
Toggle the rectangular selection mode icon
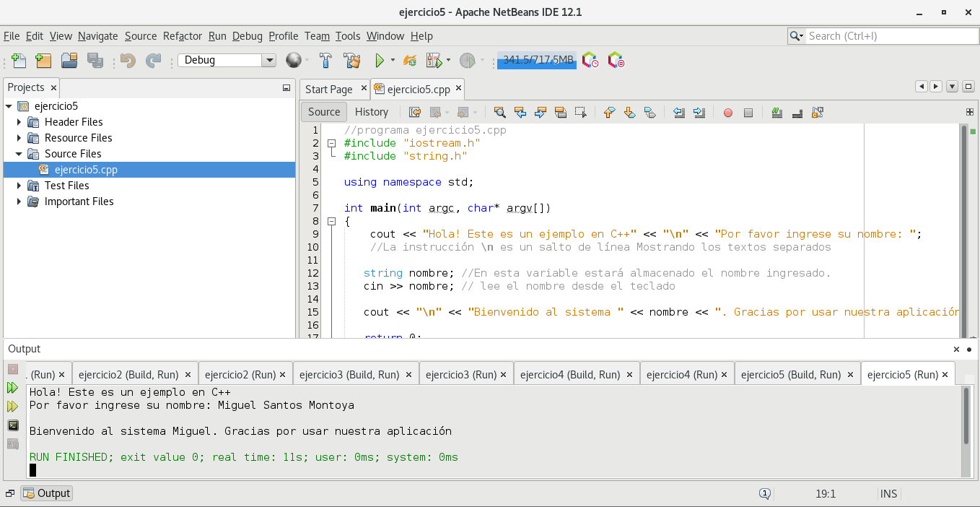coord(580,113)
